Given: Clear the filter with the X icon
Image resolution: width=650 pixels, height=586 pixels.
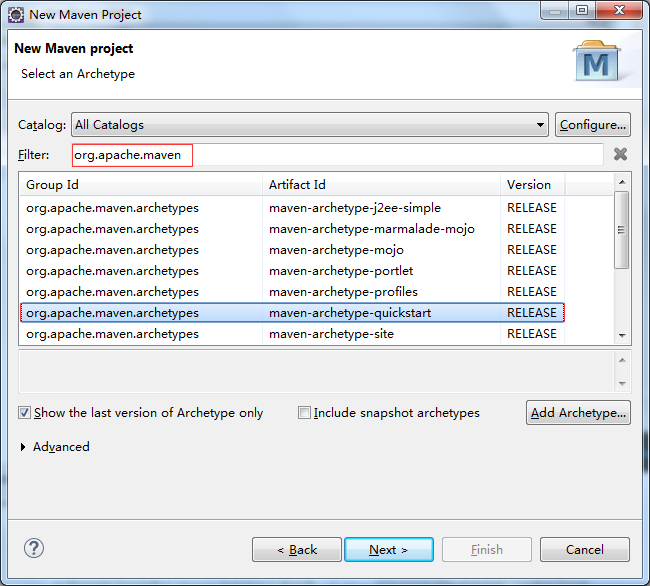Looking at the screenshot, I should coord(620,154).
